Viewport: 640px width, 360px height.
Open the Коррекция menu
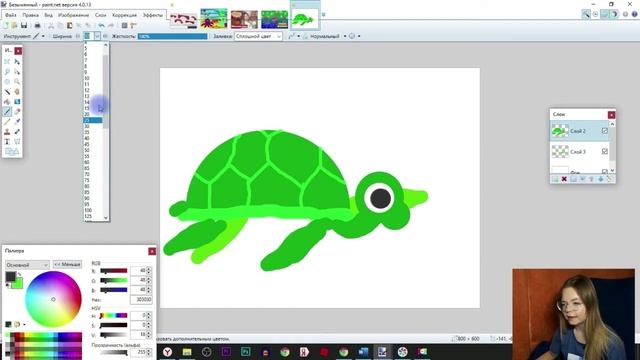point(124,15)
